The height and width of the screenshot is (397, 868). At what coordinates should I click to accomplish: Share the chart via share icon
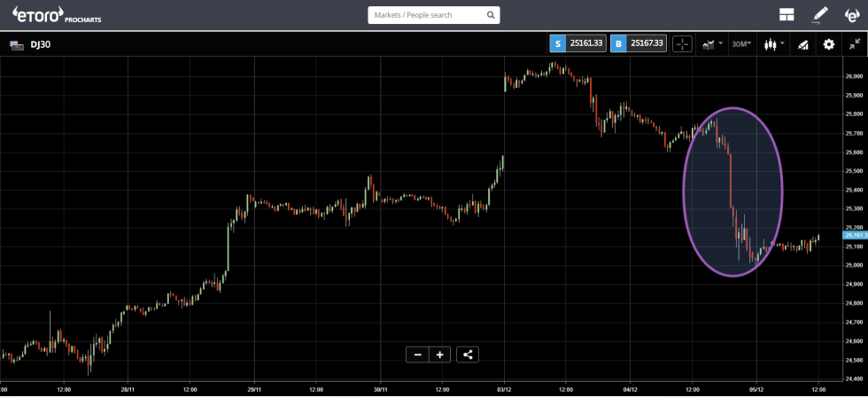pyautogui.click(x=469, y=354)
